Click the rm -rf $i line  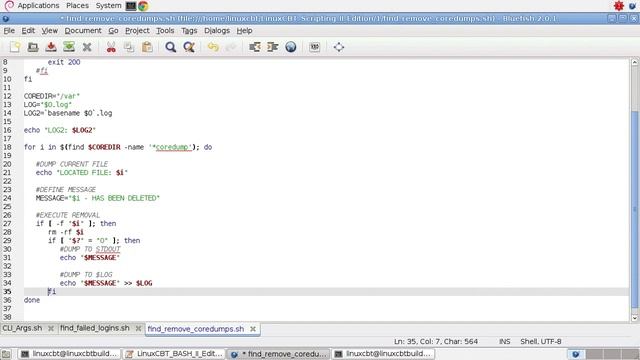[66, 232]
